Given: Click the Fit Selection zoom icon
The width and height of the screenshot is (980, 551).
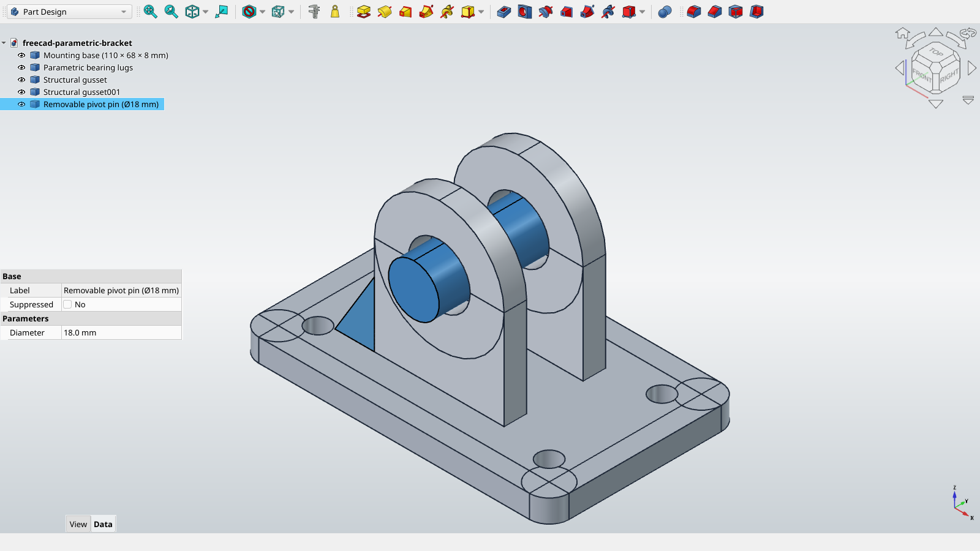Looking at the screenshot, I should tap(171, 12).
